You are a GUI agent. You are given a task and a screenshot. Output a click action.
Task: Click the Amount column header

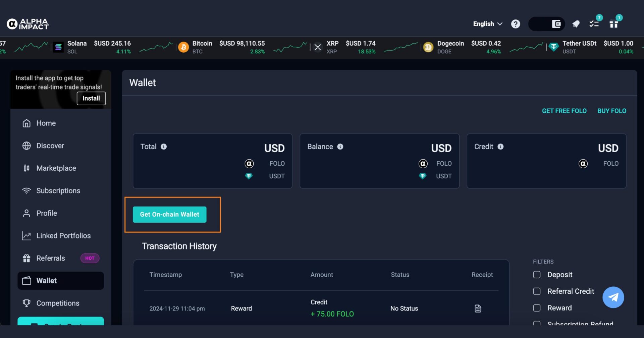coord(322,275)
